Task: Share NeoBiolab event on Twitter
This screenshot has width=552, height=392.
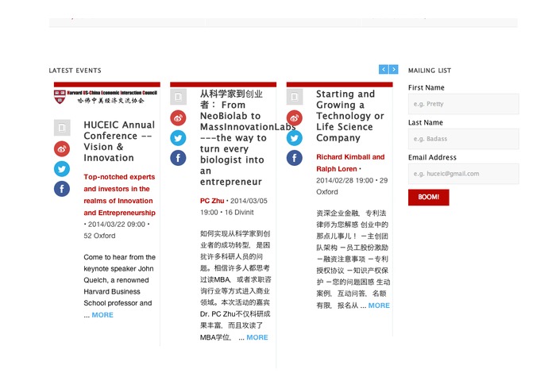Action: [x=178, y=138]
